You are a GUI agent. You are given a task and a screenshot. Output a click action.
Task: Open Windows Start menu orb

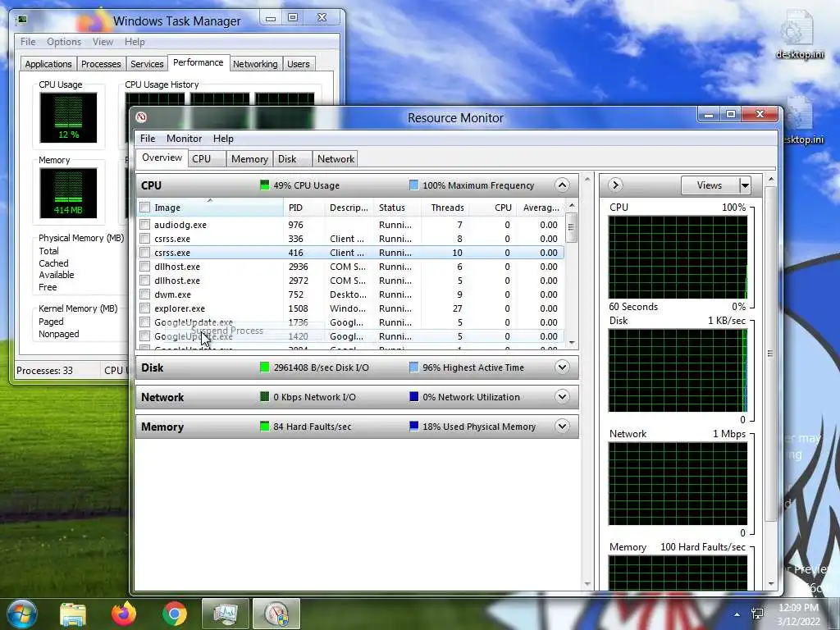pos(21,614)
